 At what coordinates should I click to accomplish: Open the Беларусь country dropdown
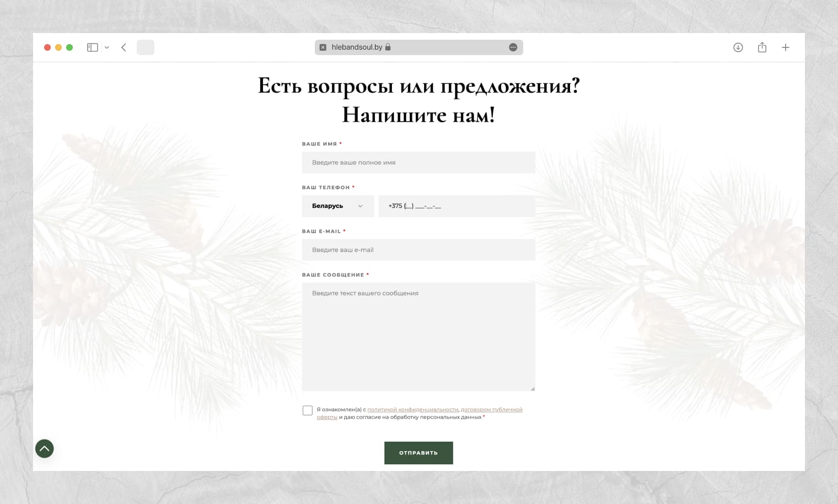pyautogui.click(x=338, y=206)
